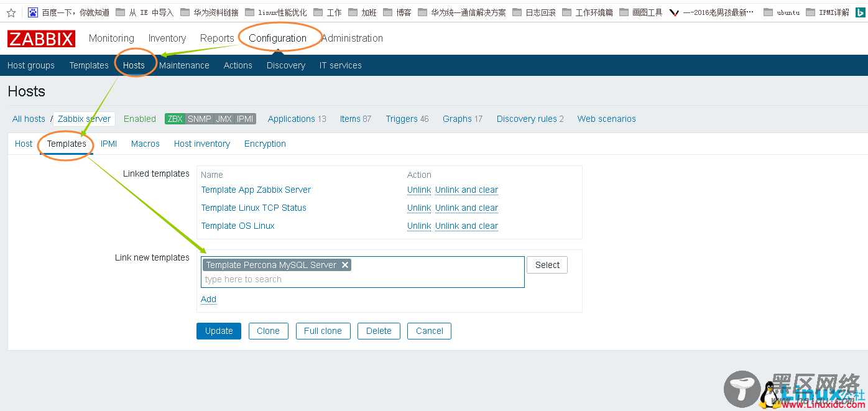
Task: Click the All hosts breadcrumb link
Action: click(29, 119)
